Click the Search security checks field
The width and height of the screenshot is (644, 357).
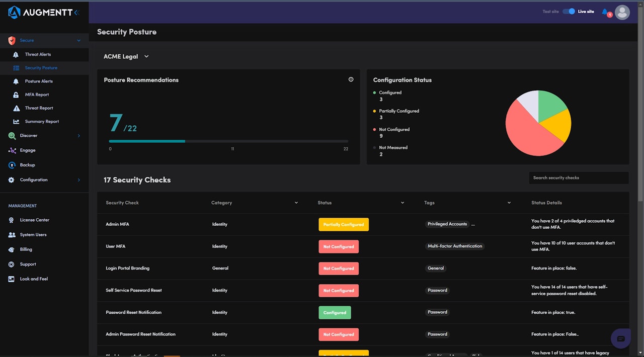click(578, 178)
